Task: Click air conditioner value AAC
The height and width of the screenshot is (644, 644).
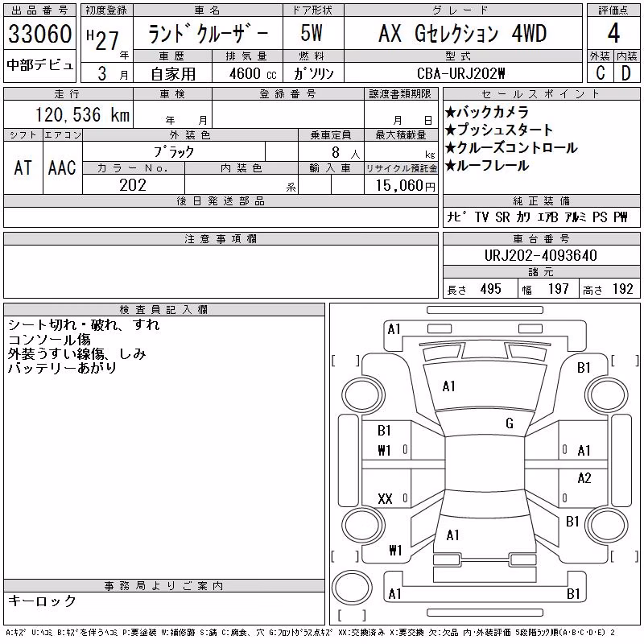Action: click(x=62, y=167)
